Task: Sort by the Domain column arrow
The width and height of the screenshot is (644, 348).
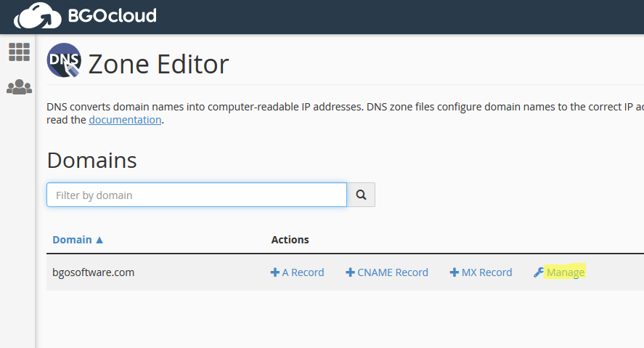Action: (99, 240)
